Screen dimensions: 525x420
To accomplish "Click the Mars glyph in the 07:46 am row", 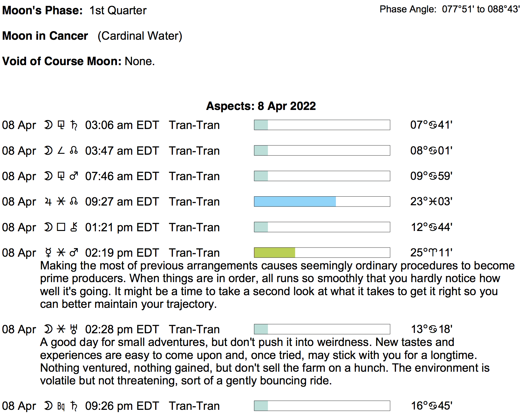I will pos(74,176).
